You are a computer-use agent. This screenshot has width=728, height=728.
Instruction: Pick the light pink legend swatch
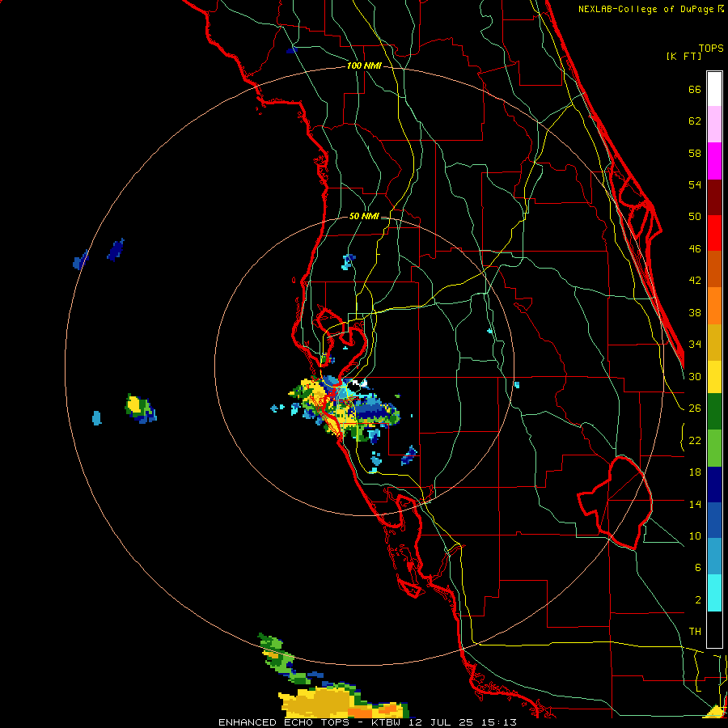(x=714, y=125)
